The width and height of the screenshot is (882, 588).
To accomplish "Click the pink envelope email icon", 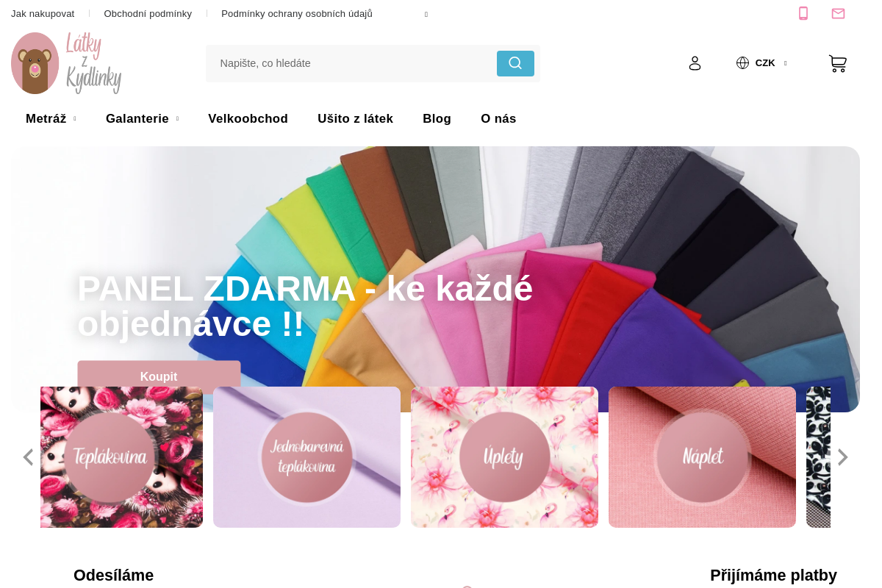I will 838,13.
